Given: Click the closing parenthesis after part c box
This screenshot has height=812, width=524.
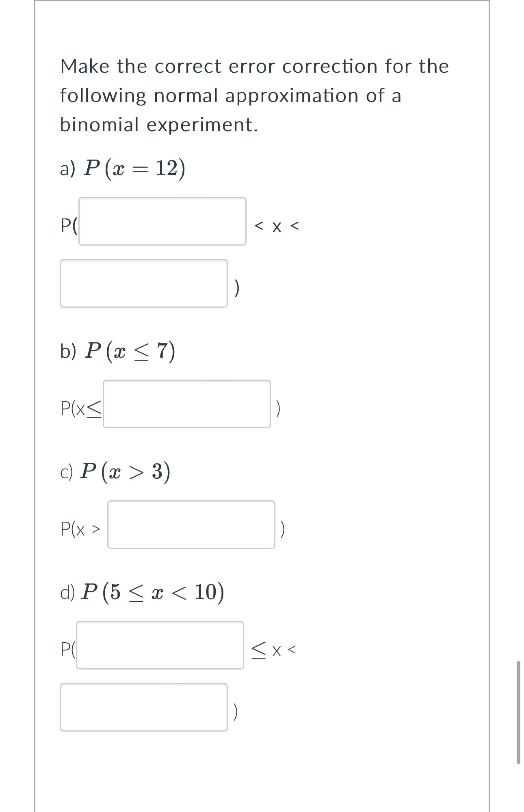Looking at the screenshot, I should click(283, 530).
